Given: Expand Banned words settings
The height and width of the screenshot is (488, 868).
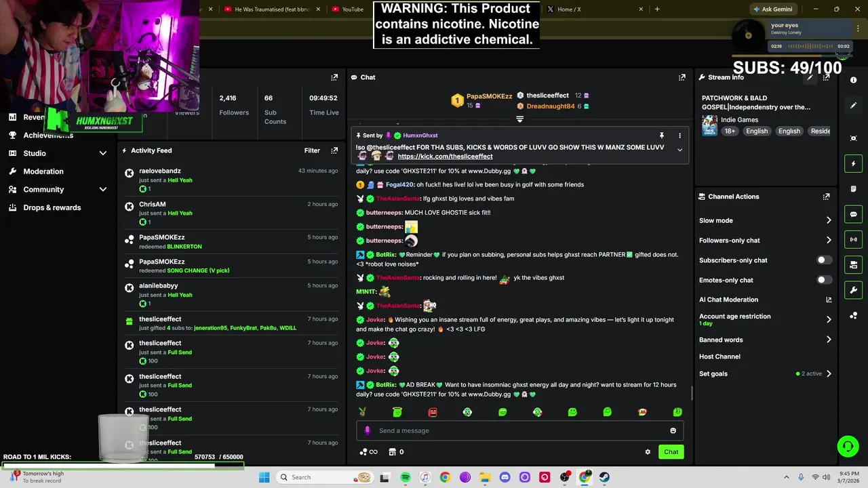Looking at the screenshot, I should tap(829, 340).
